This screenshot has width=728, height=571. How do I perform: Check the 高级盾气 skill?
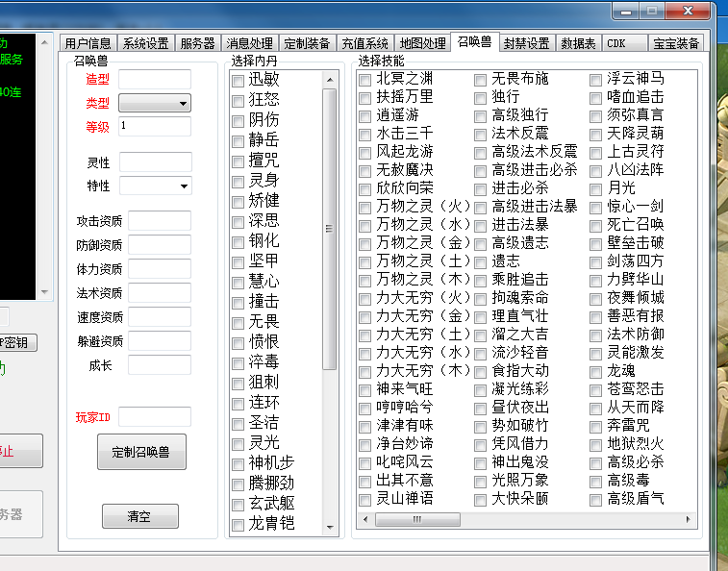tap(595, 500)
